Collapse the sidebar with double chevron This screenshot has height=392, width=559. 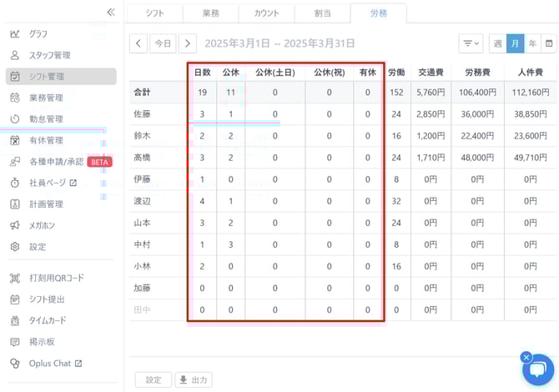[x=111, y=12]
